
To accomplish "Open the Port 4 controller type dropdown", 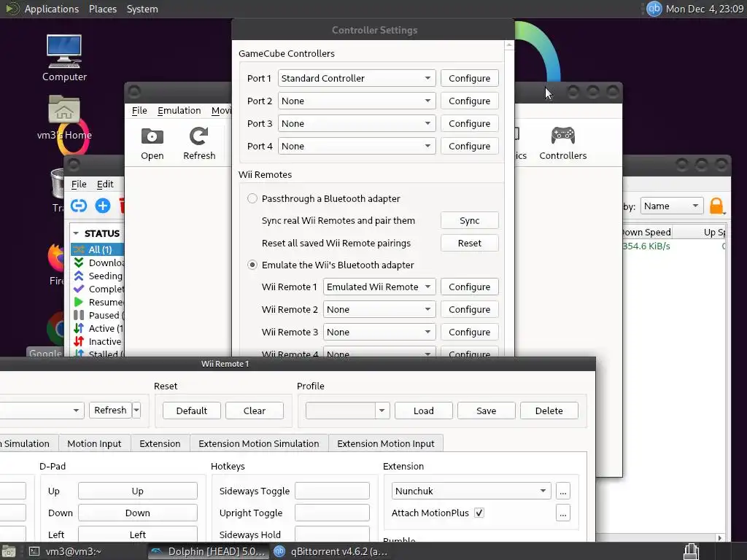I will click(x=356, y=146).
